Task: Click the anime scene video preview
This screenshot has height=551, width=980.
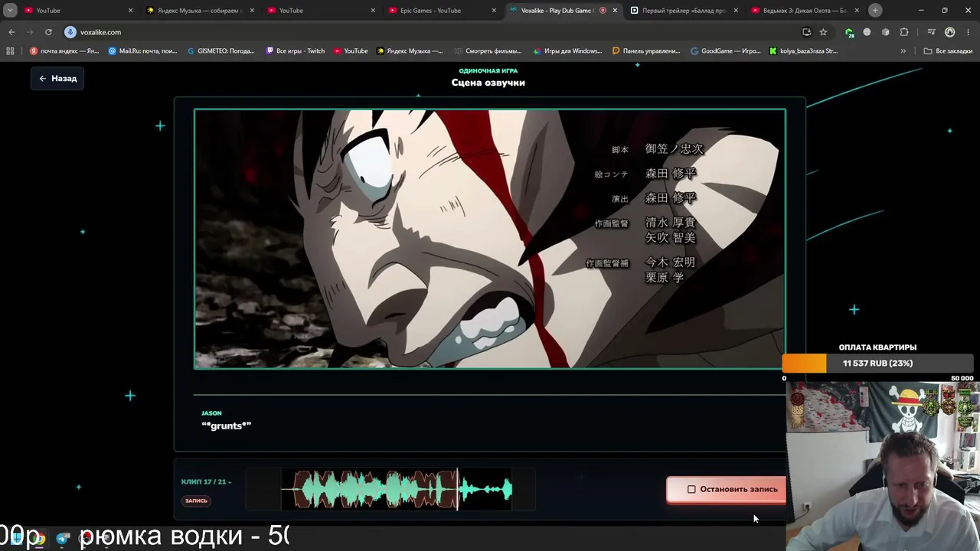Action: point(489,239)
